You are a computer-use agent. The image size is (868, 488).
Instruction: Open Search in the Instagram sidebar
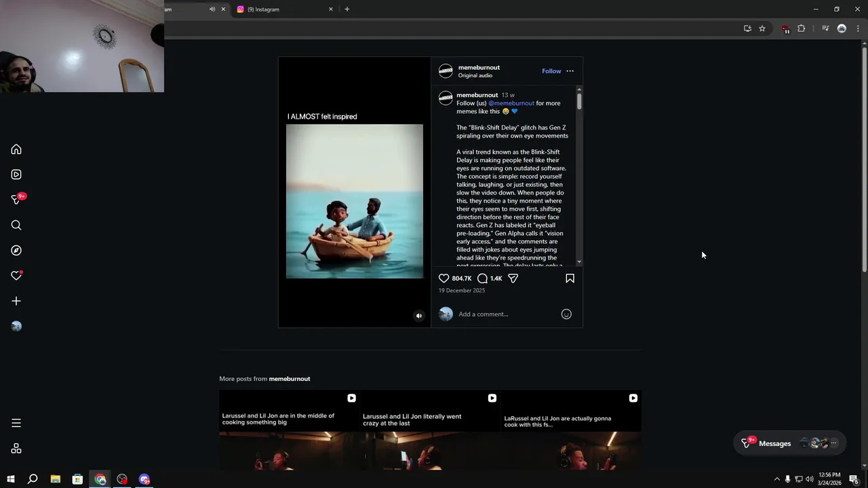pos(16,225)
